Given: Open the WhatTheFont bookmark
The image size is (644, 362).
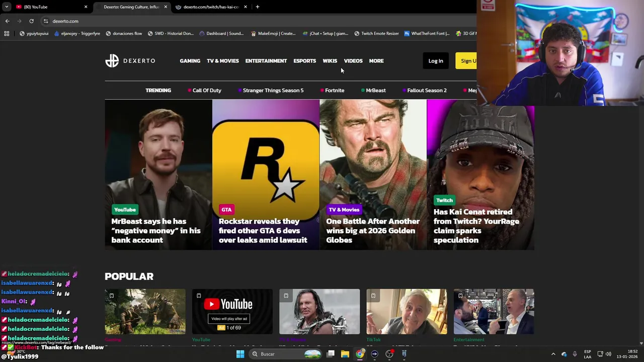Looking at the screenshot, I should tap(427, 34).
